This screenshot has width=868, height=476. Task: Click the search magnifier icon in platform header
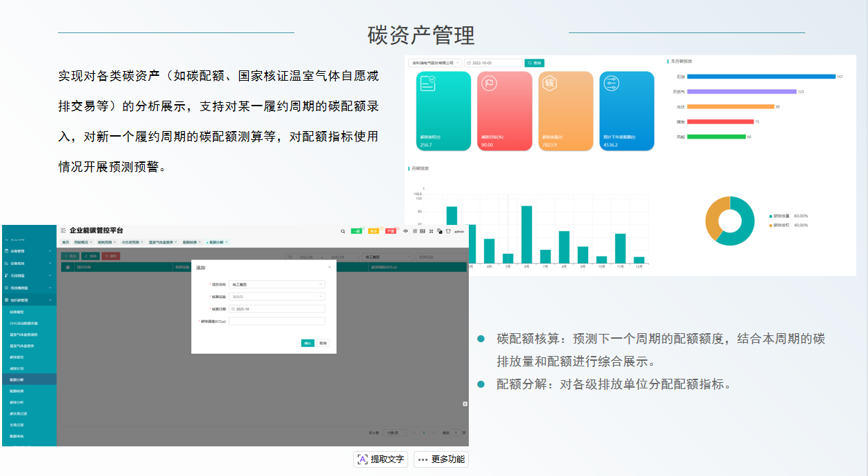point(343,231)
